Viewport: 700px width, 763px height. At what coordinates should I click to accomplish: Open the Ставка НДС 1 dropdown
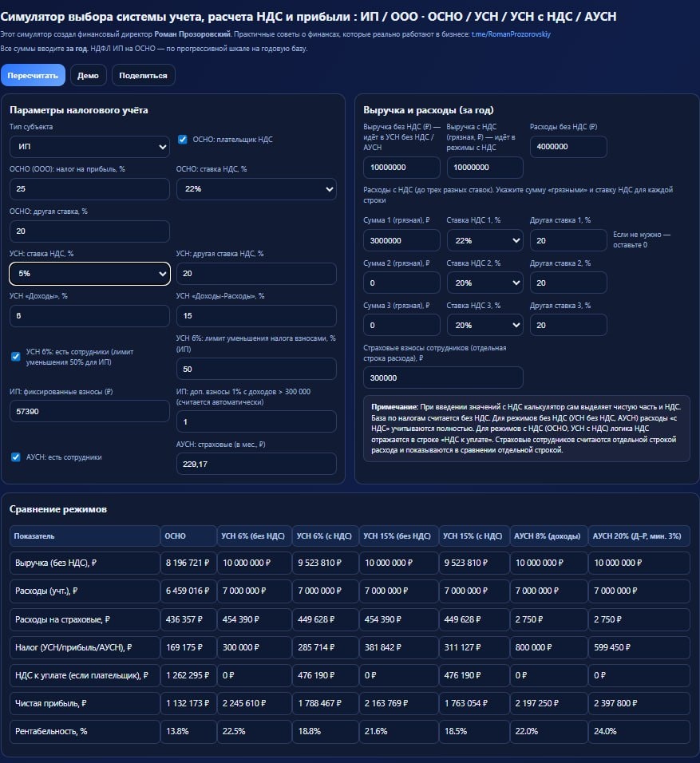coord(484,240)
